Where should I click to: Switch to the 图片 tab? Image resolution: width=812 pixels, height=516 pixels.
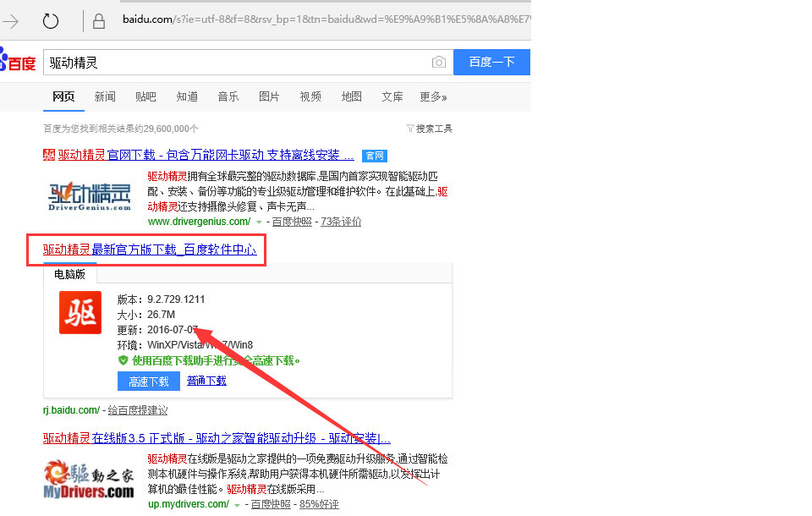click(269, 97)
